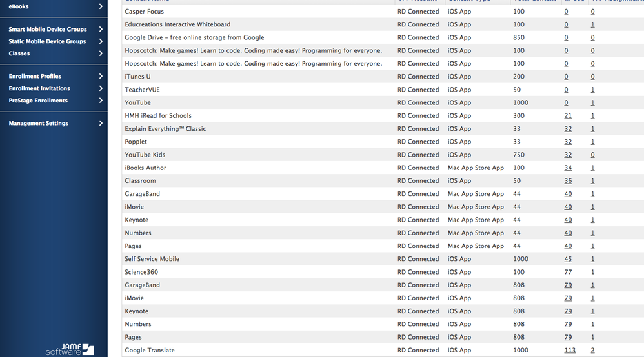Open VPP assignments count 2 for Google Translate
644x357 pixels.
point(592,350)
